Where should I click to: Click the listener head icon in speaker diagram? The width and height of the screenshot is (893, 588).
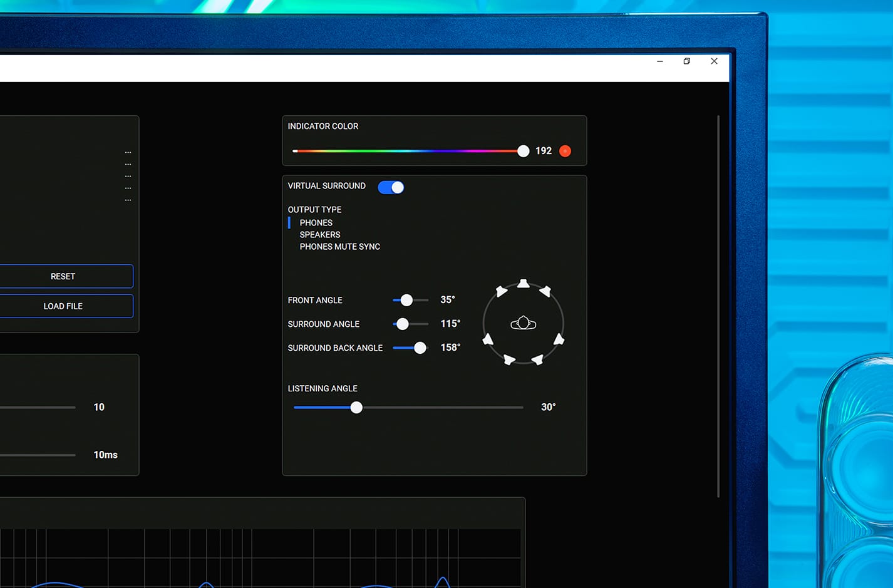[524, 323]
